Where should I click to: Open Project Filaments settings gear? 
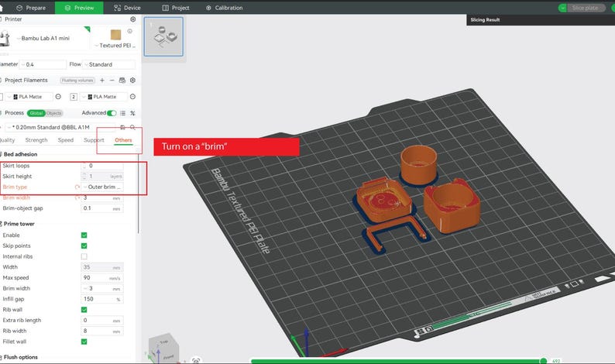coord(132,80)
